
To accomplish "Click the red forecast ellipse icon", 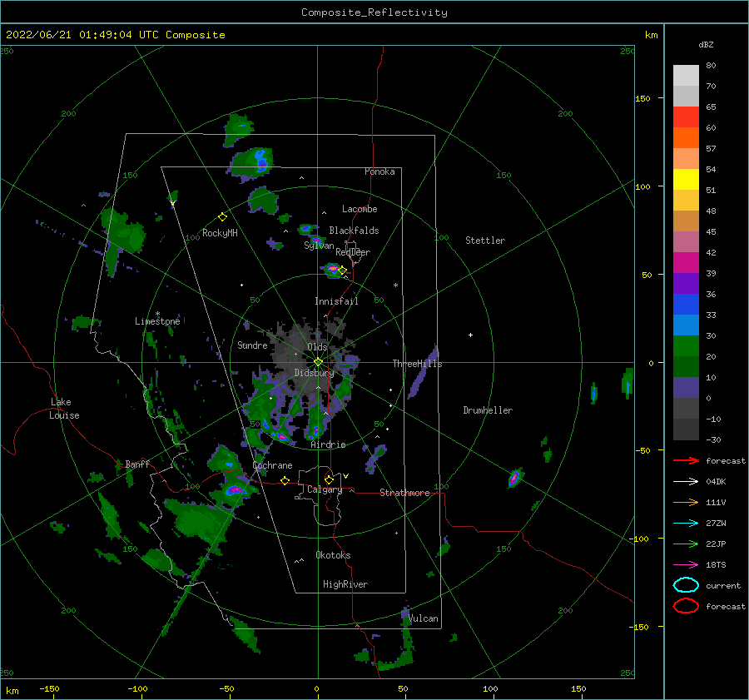I will click(686, 606).
